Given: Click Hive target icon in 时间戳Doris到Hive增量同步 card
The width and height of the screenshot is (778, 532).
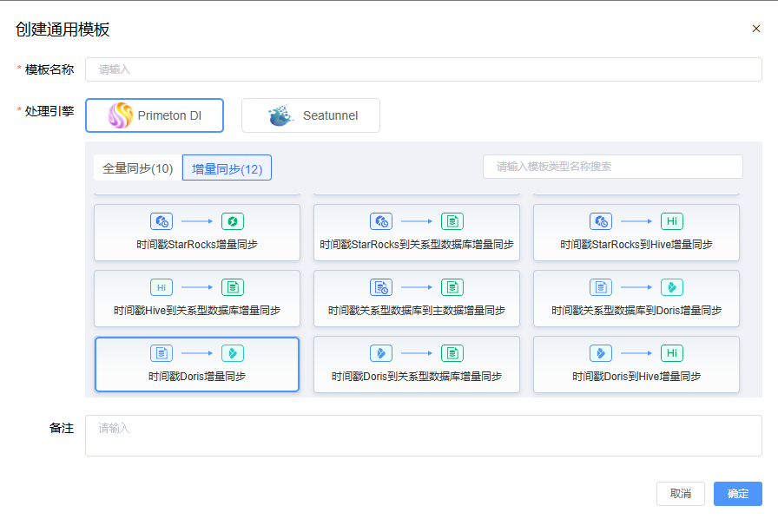Looking at the screenshot, I should (x=671, y=352).
